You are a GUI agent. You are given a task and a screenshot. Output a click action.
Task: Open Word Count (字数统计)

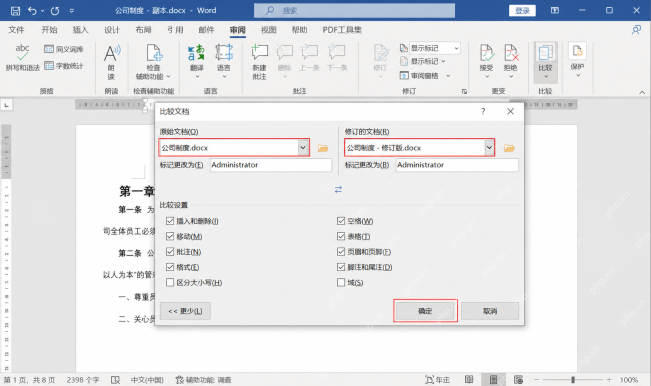coord(64,66)
